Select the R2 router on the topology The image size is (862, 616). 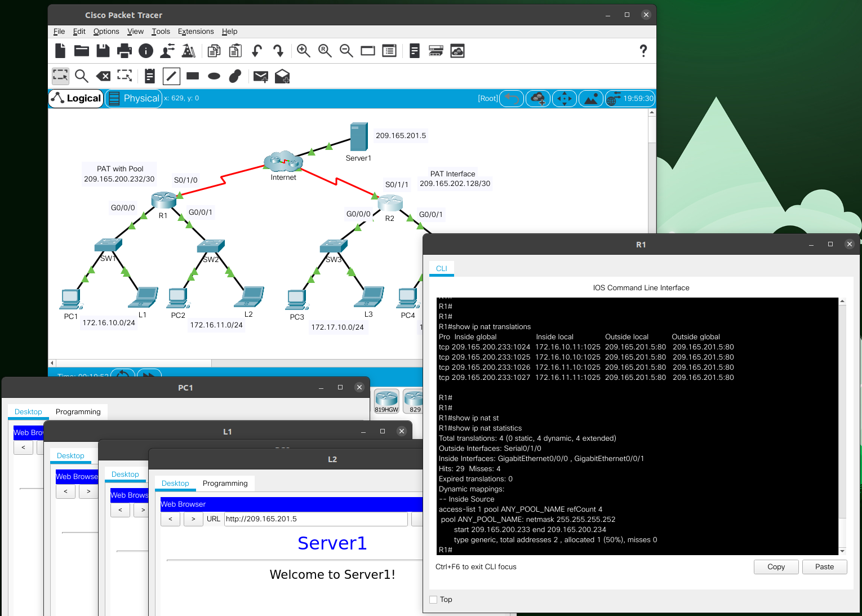[x=390, y=203]
